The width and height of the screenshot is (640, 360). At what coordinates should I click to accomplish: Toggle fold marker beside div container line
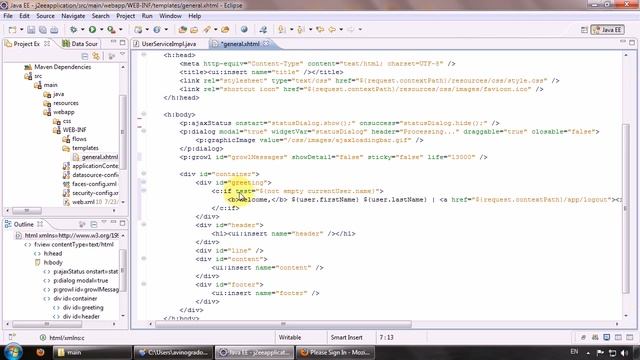point(144,174)
